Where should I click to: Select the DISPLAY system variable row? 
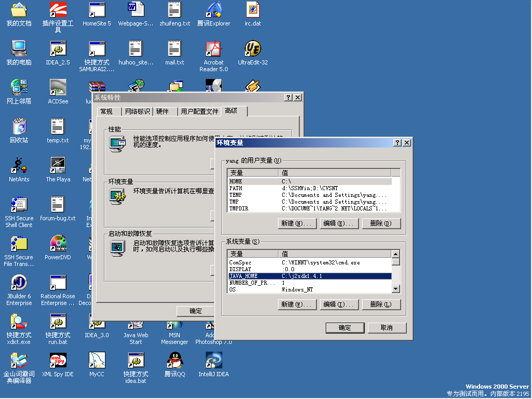tap(310, 270)
